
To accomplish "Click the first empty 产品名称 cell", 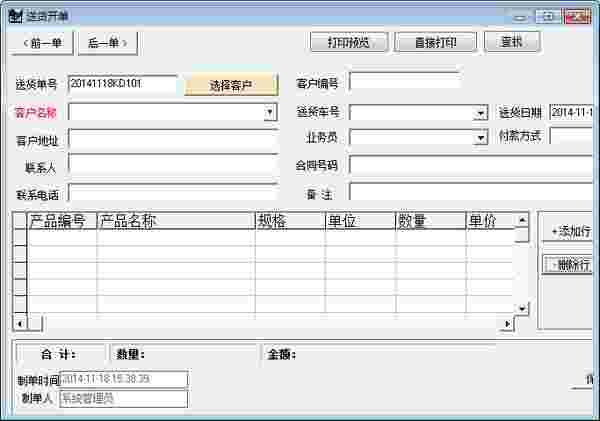I will click(x=176, y=237).
